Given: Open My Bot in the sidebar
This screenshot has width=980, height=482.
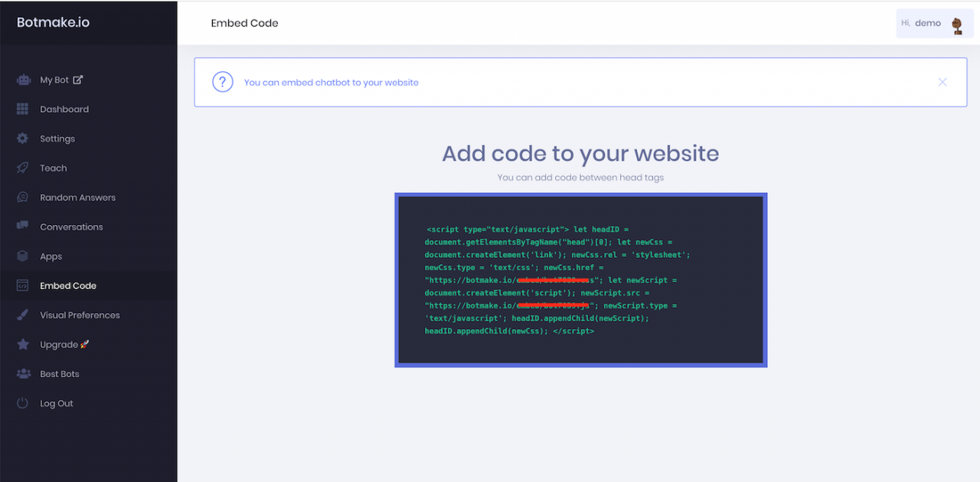Looking at the screenshot, I should [89, 80].
